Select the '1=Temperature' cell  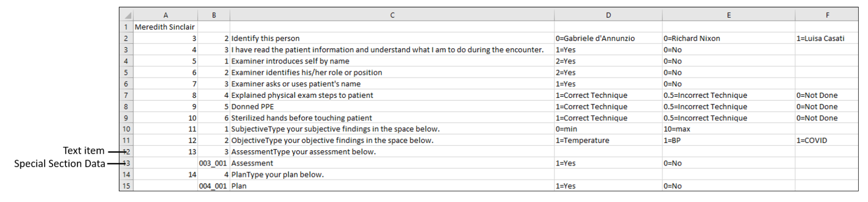tap(608, 140)
